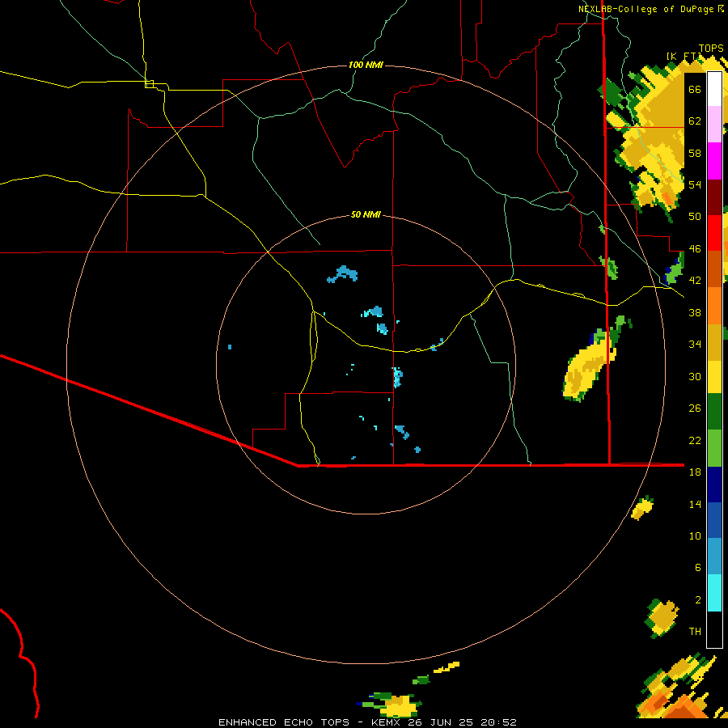Click the "66" legend value
The height and width of the screenshot is (728, 728).
[x=695, y=89]
